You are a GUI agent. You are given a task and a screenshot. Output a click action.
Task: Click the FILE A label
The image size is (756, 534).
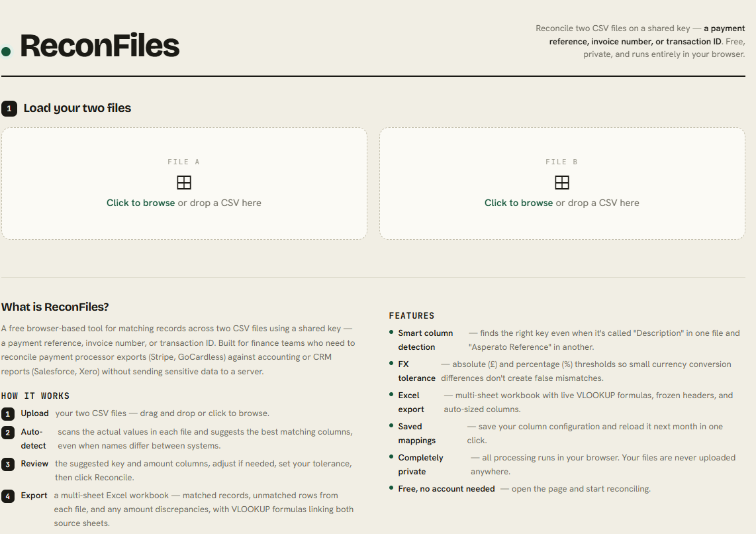183,162
